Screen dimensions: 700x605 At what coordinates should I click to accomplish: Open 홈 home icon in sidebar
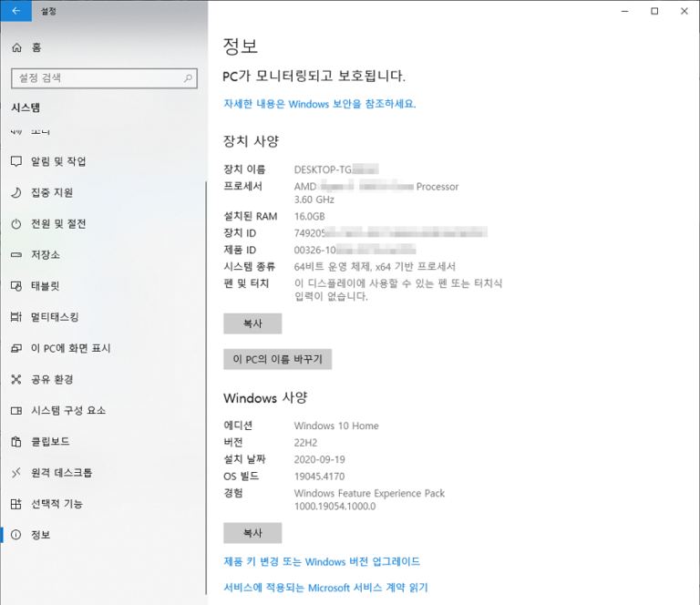click(x=16, y=47)
